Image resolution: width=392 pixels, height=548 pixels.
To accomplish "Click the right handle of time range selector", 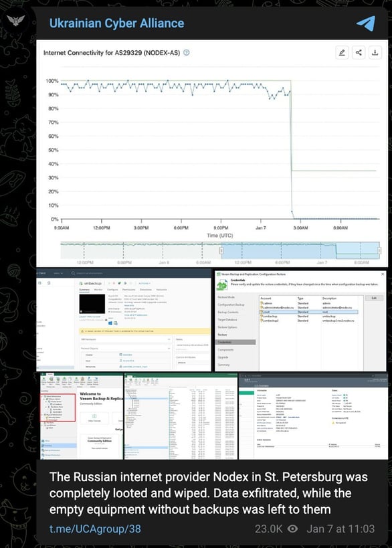I will 379,250.
